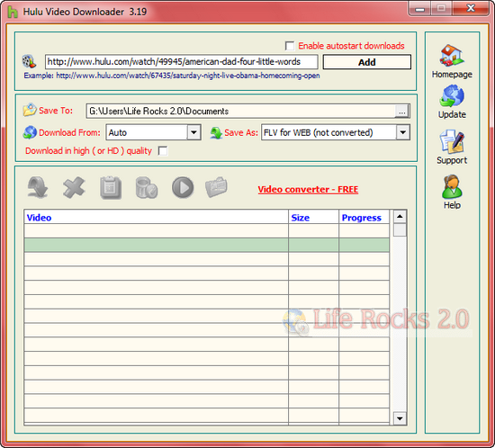Click the Download From globe icon

30,132
